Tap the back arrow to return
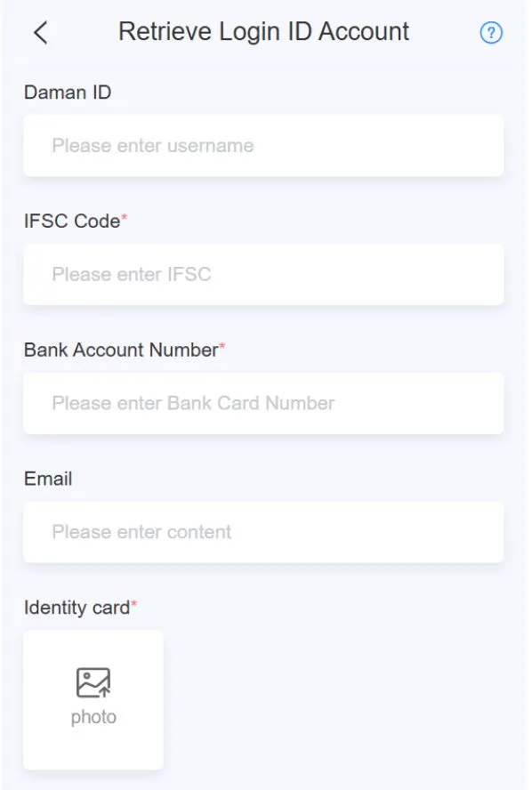The height and width of the screenshot is (790, 532). (x=38, y=31)
